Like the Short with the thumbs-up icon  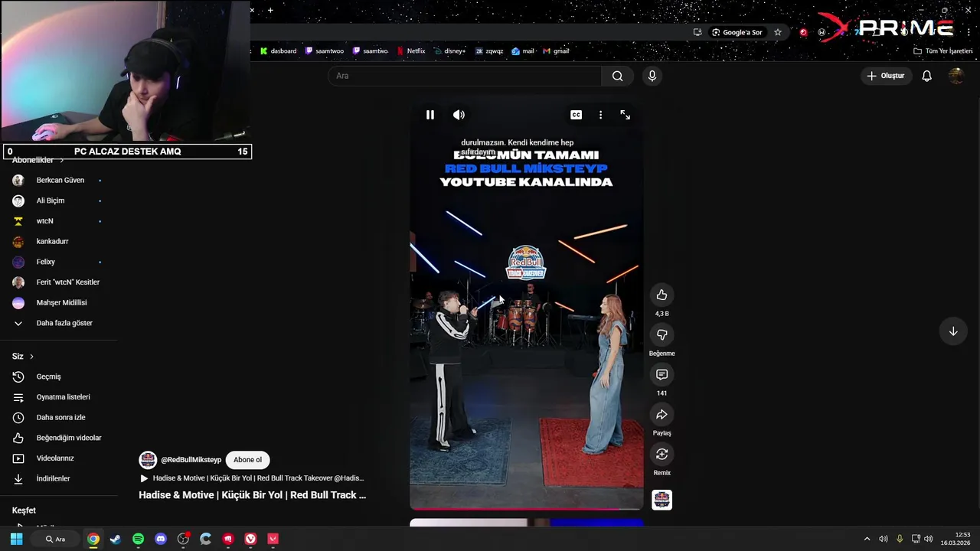[x=661, y=295]
